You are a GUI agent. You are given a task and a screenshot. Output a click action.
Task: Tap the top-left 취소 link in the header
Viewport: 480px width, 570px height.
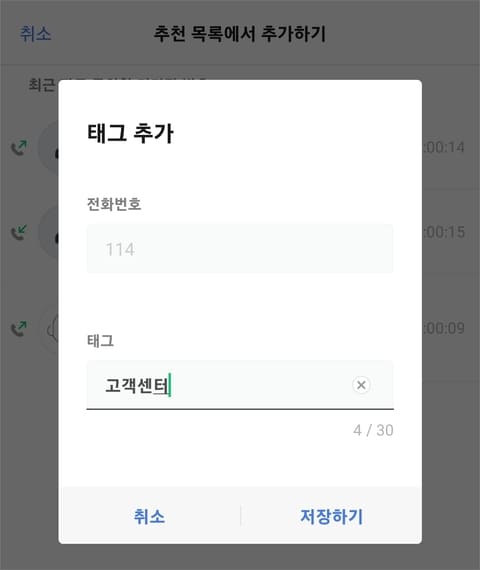pos(35,34)
